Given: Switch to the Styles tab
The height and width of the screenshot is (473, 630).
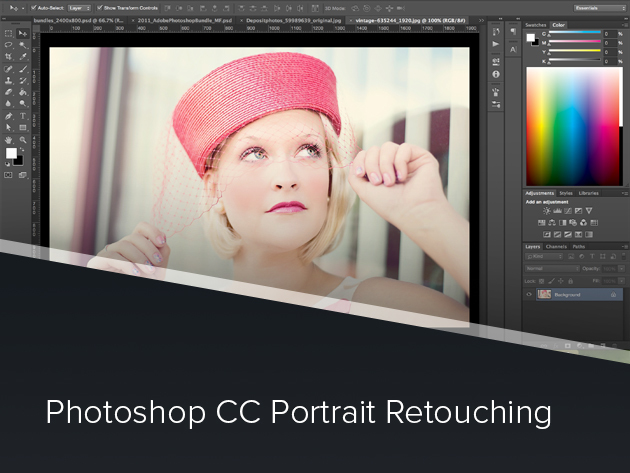Looking at the screenshot, I should pos(566,193).
